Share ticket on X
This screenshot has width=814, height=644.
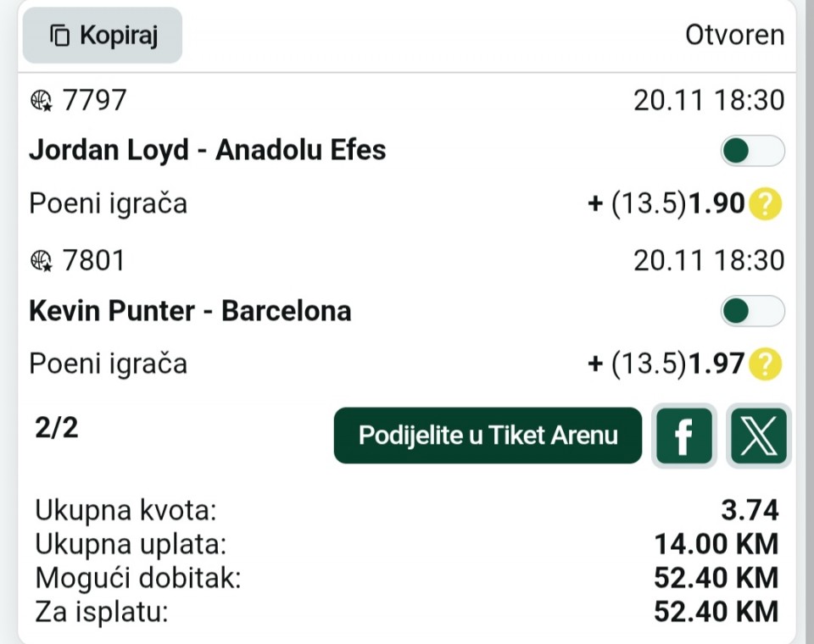click(759, 436)
